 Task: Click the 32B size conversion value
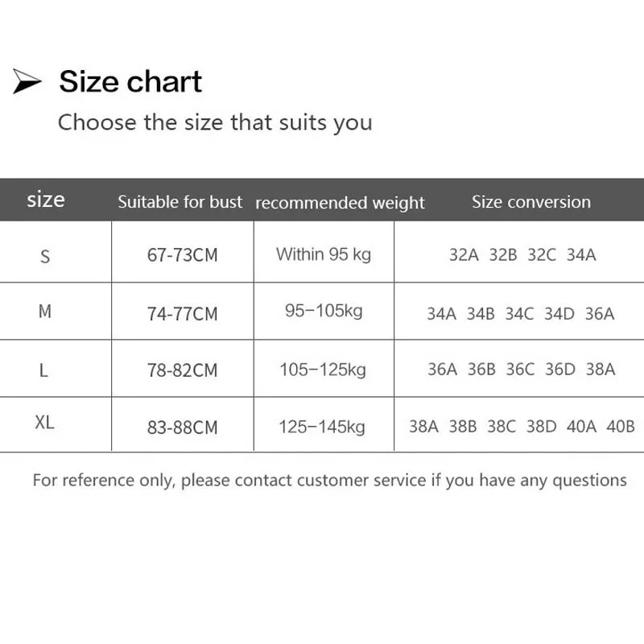click(x=503, y=255)
